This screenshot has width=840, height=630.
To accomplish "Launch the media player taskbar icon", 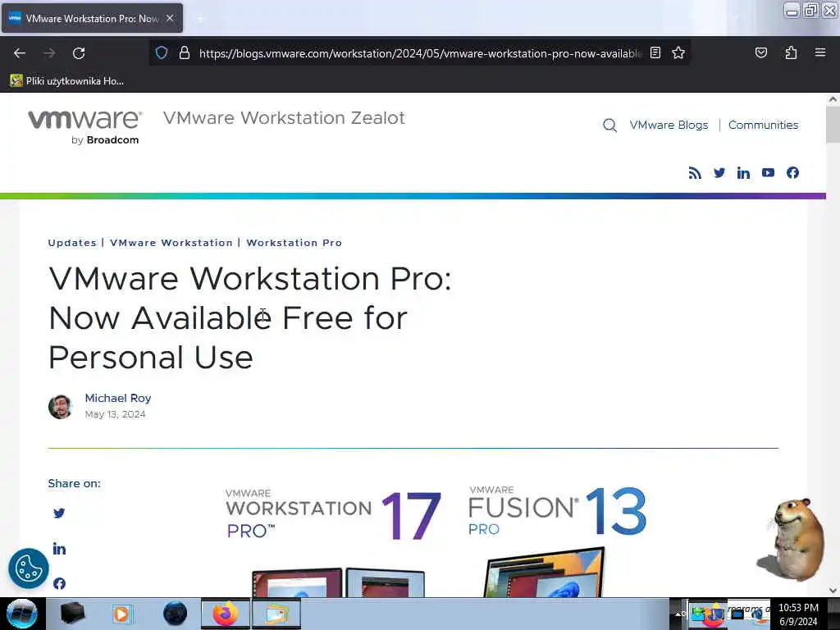I will coord(122,614).
